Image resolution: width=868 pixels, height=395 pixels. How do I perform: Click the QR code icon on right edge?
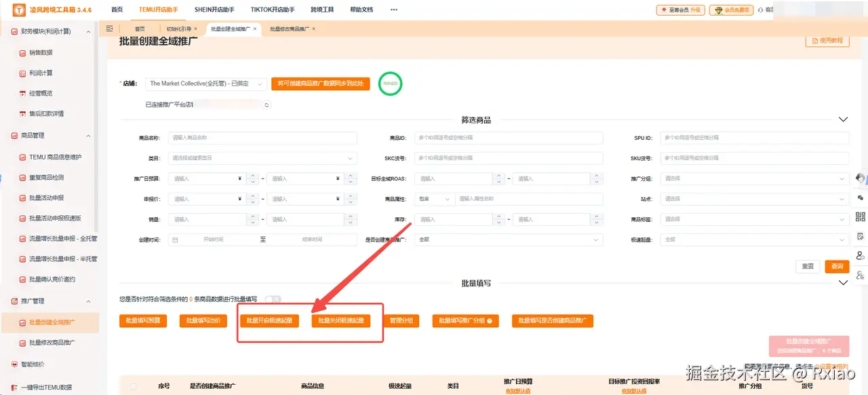point(861,217)
